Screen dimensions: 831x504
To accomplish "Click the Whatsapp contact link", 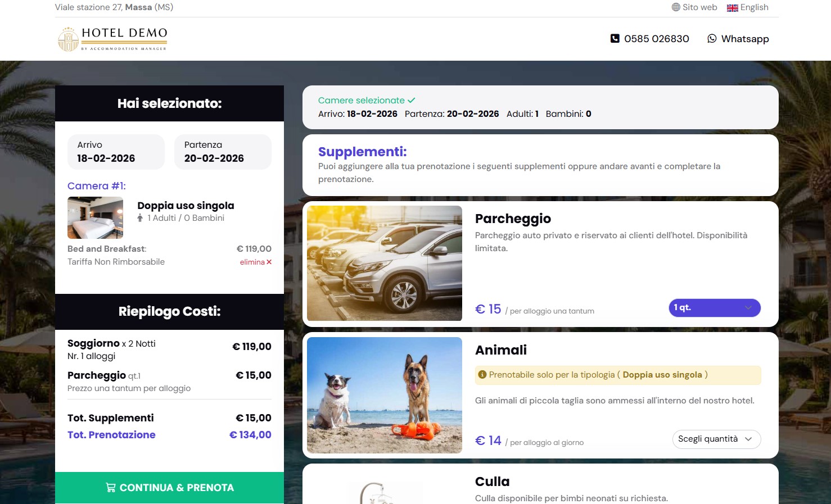I will pos(738,39).
